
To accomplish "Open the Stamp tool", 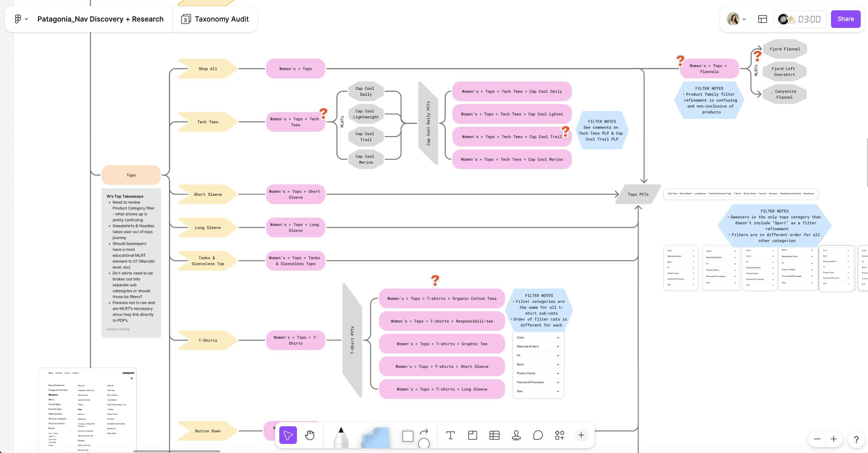I will click(x=516, y=435).
